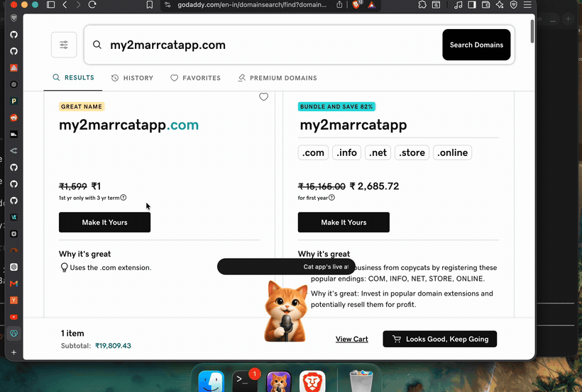Select the .online extension chip
The image size is (582, 392).
pyautogui.click(x=452, y=152)
